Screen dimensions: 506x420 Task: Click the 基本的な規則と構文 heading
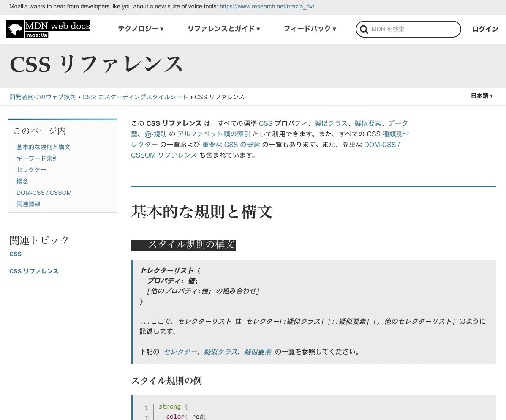tap(202, 212)
